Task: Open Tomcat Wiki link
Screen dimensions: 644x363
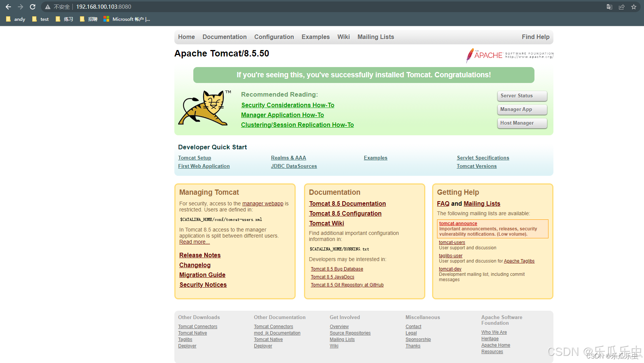Action: tap(327, 223)
